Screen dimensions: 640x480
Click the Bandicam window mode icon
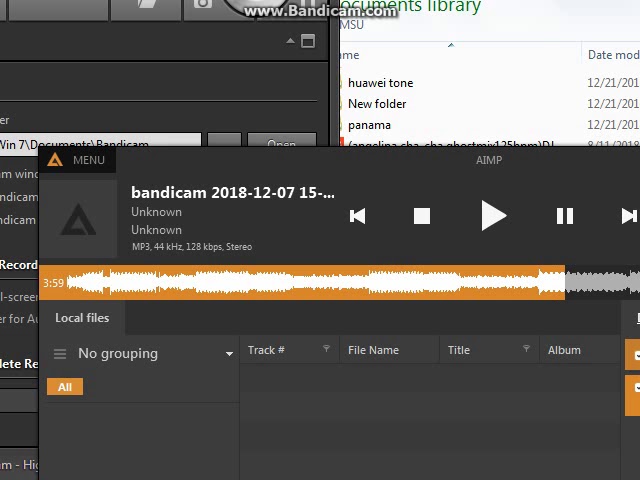click(308, 41)
